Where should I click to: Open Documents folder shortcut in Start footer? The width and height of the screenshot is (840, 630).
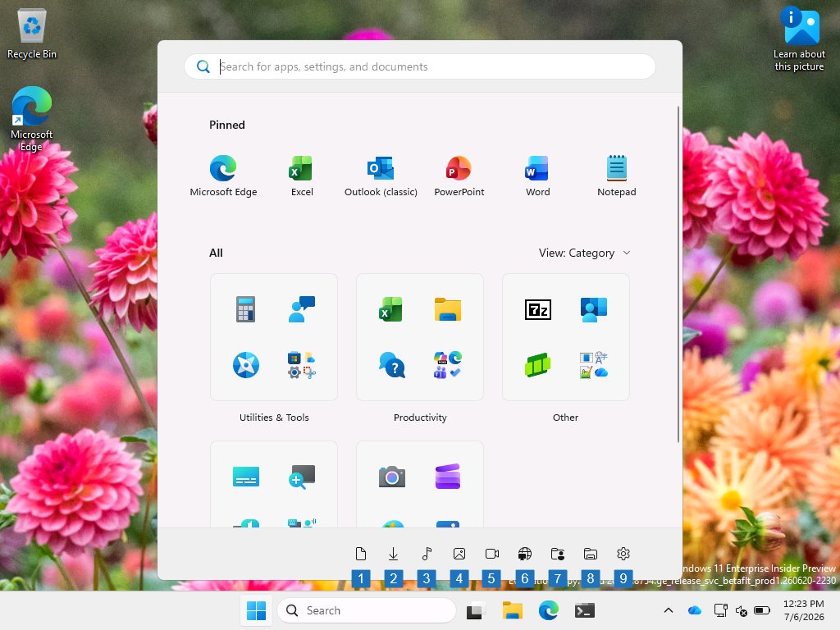[361, 554]
